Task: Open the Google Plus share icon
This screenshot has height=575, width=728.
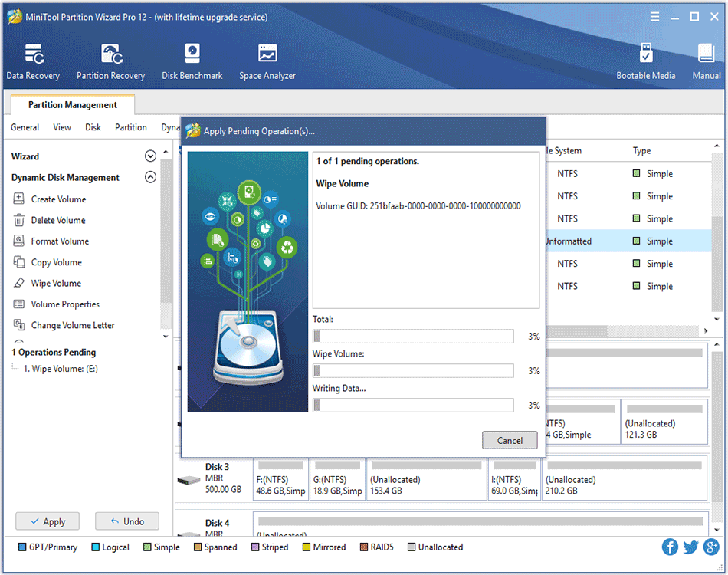Action: (711, 547)
